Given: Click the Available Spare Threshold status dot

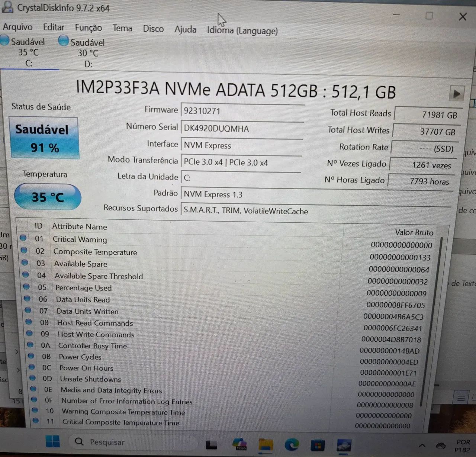Looking at the screenshot, I should 26,274.
